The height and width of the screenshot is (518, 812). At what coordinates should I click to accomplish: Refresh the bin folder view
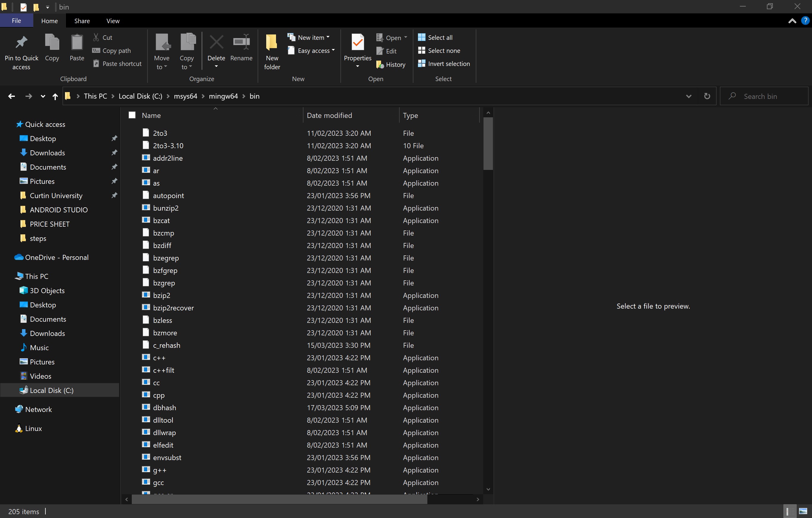[x=707, y=96]
